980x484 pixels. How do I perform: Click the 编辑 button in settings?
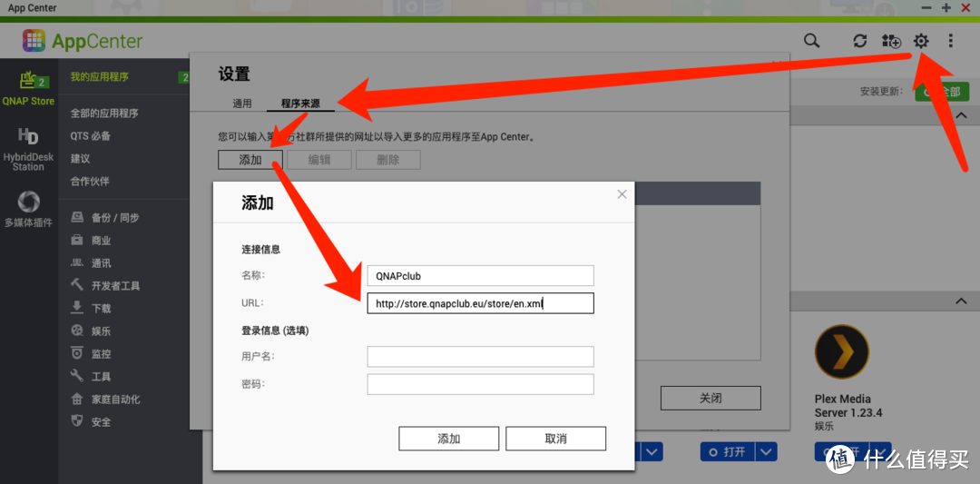pos(318,160)
